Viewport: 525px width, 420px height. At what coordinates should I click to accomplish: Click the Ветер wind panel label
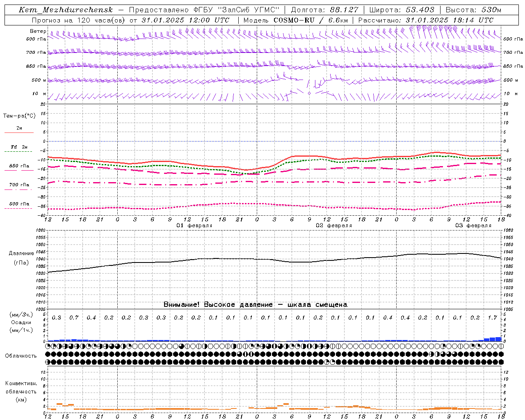38,31
